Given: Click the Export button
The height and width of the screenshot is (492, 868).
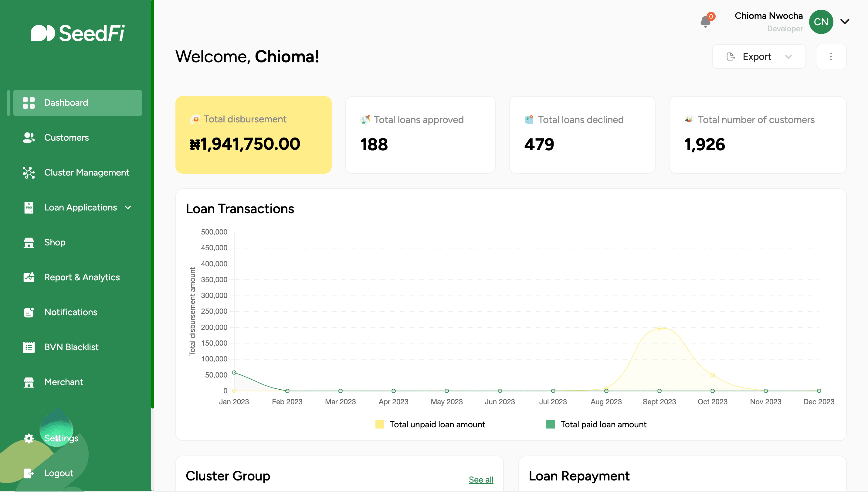Looking at the screenshot, I should point(757,56).
